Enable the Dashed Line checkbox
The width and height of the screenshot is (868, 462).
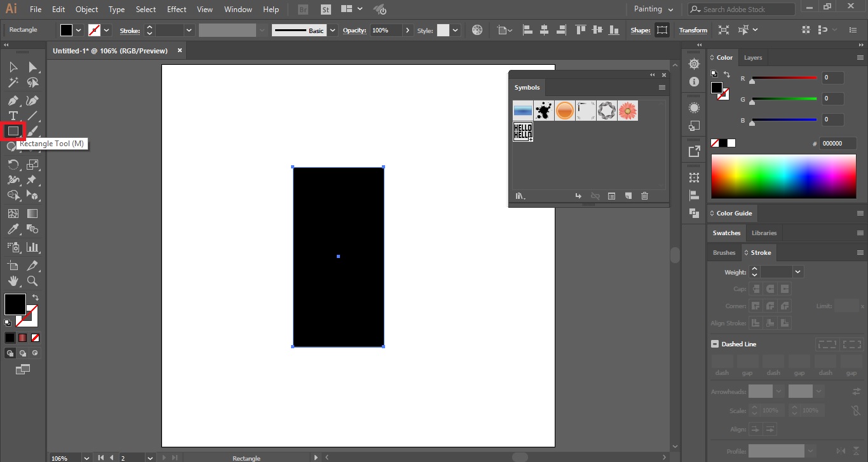click(714, 344)
